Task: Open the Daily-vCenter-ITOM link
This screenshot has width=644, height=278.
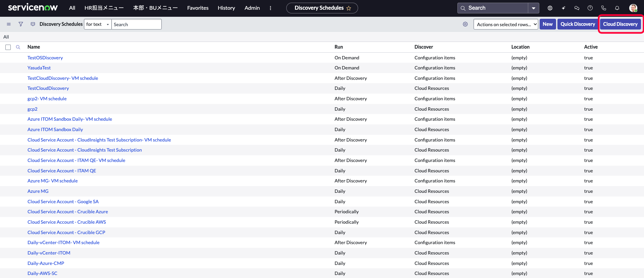Action: [49, 253]
